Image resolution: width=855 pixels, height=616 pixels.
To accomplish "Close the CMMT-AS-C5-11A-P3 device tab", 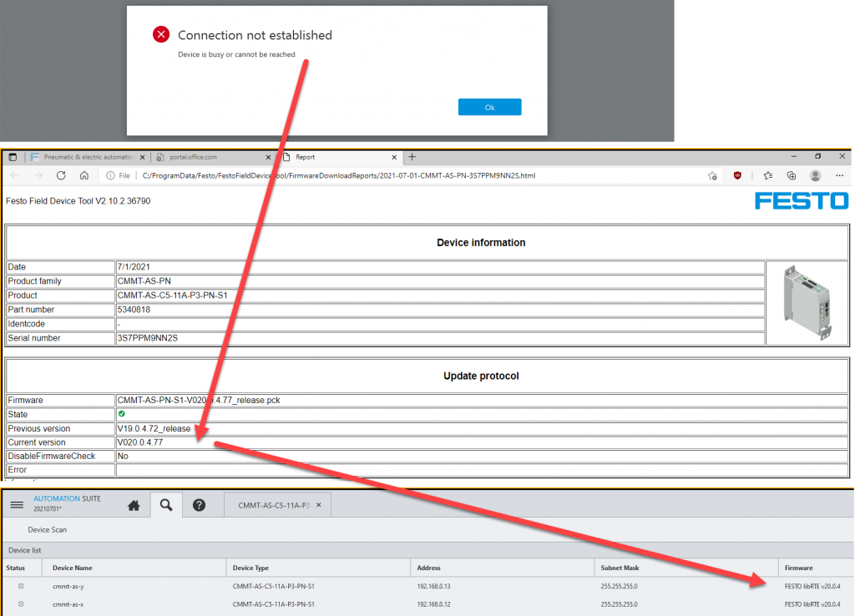I will (319, 505).
